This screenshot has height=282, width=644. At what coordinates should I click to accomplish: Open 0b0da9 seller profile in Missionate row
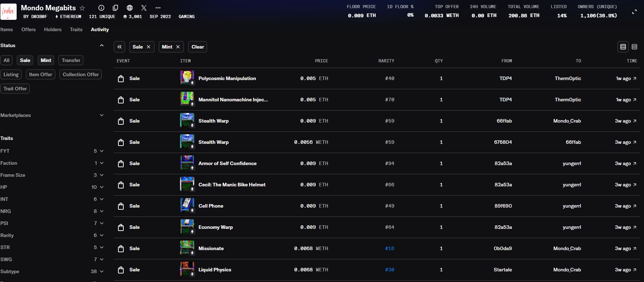coord(503,248)
